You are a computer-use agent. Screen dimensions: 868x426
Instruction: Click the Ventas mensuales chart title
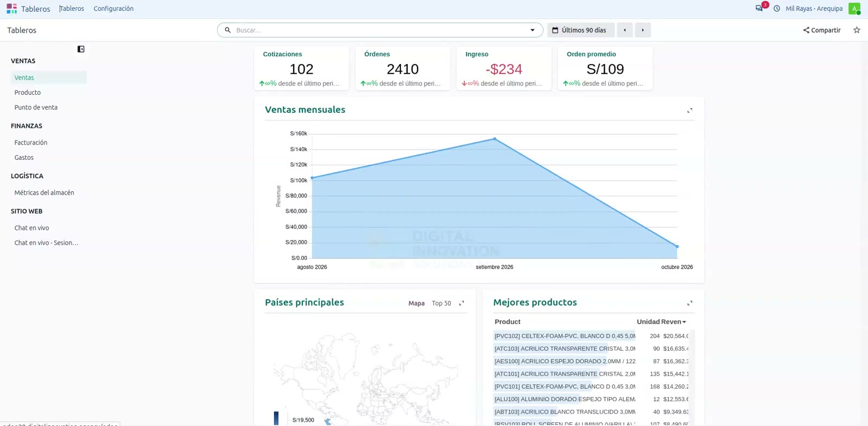(305, 110)
